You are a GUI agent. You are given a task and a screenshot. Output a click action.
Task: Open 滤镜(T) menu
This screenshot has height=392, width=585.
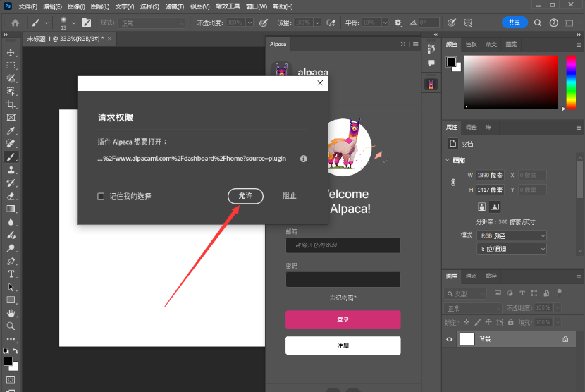click(175, 6)
